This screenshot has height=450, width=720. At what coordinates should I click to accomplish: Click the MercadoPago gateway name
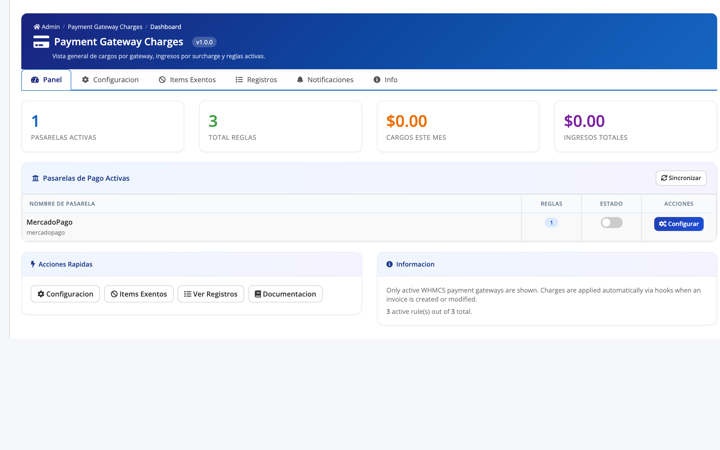pyautogui.click(x=50, y=222)
